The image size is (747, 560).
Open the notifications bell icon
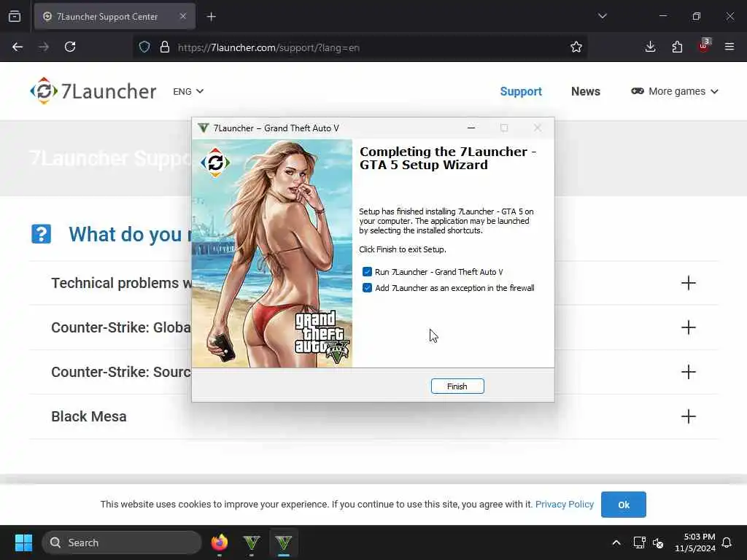coord(727,542)
